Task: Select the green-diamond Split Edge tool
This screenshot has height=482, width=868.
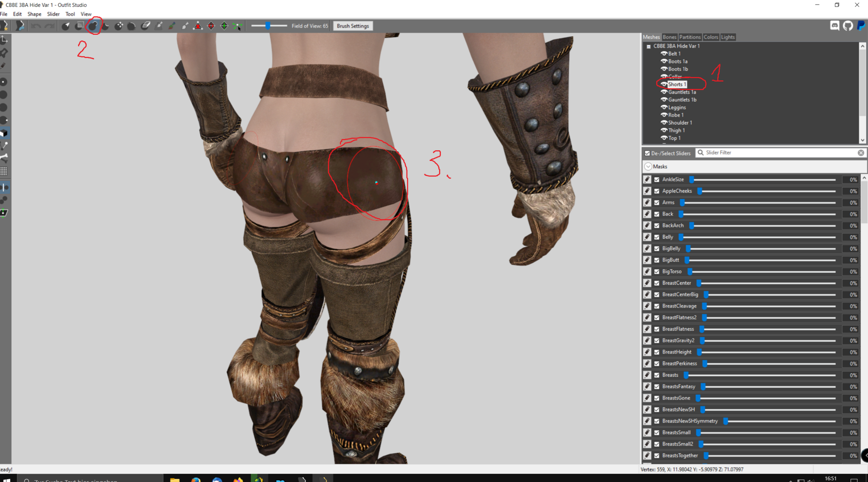Action: click(x=224, y=26)
